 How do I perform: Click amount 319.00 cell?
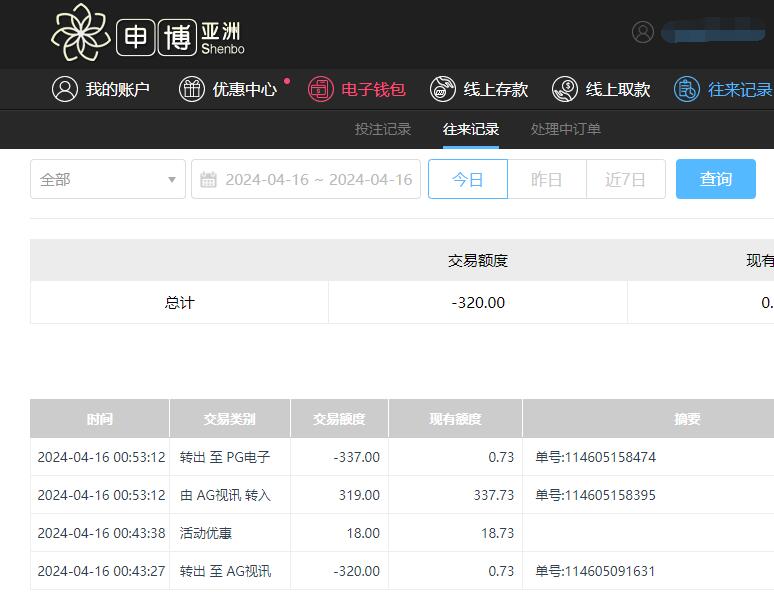(340, 495)
